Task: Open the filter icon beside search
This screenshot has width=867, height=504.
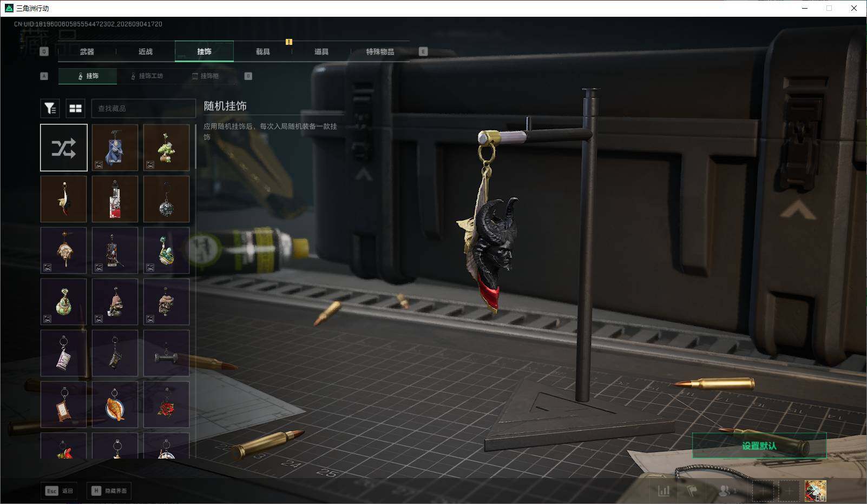Action: tap(50, 108)
